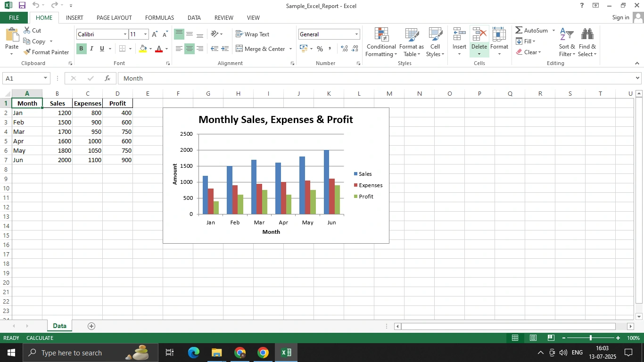Select the chart title text
The height and width of the screenshot is (362, 644).
pyautogui.click(x=275, y=120)
